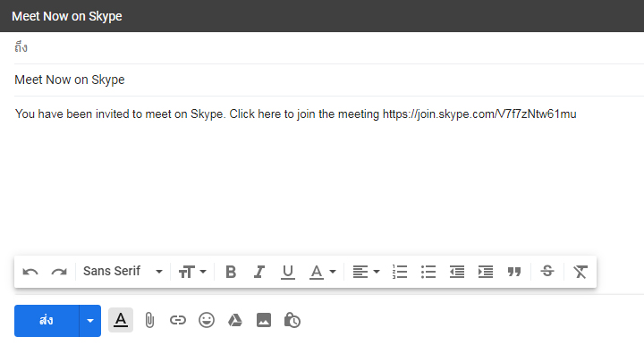The image size is (644, 345).
Task: Toggle italic formatting
Action: tap(259, 272)
